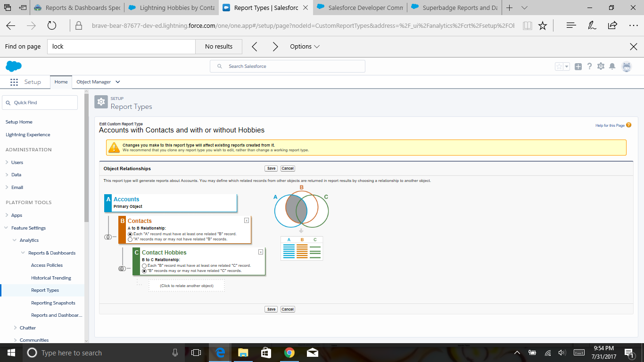This screenshot has height=362, width=644.
Task: Open the Find on page Options dropdown
Action: pyautogui.click(x=305, y=47)
